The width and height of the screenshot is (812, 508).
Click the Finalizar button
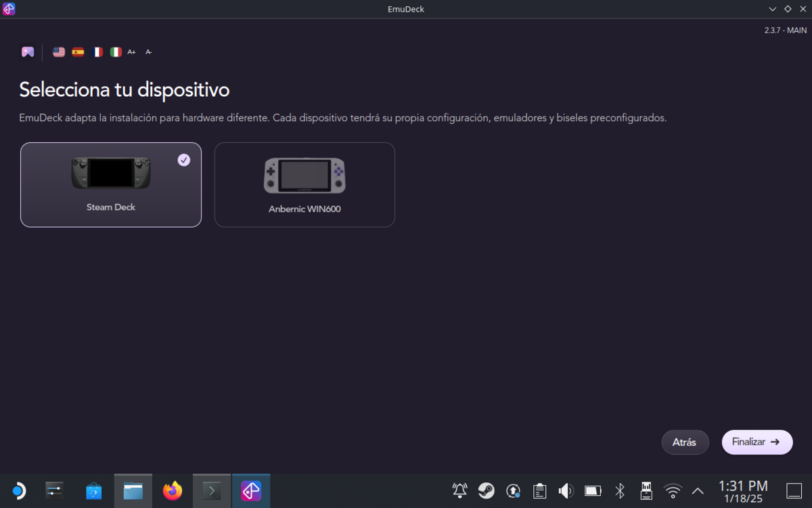coord(757,442)
